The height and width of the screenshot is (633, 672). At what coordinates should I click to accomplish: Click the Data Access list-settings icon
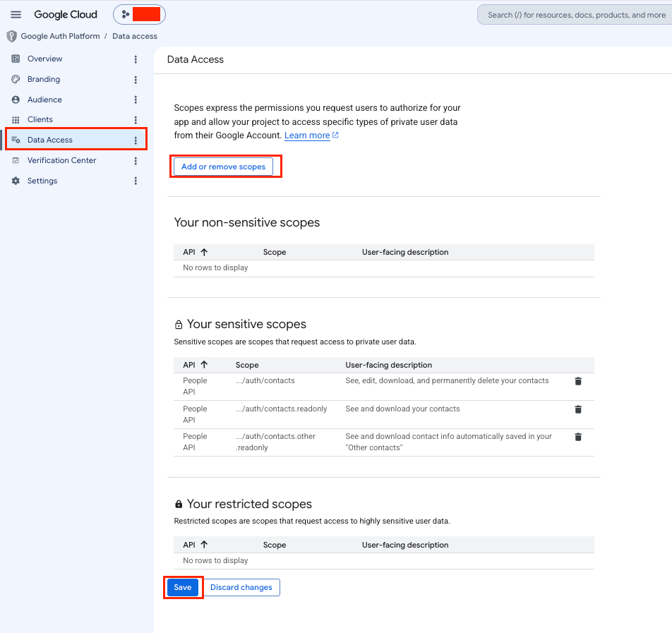click(x=16, y=140)
